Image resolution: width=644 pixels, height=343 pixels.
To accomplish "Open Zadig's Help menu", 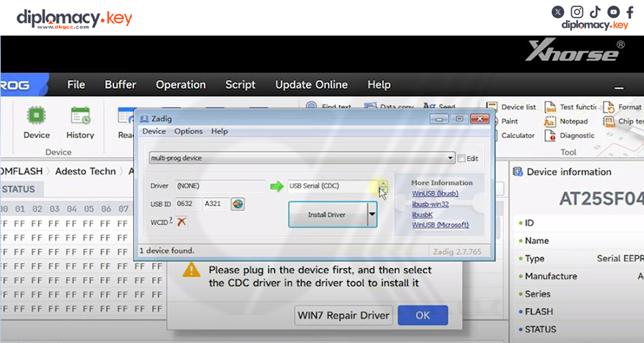I will coord(220,131).
